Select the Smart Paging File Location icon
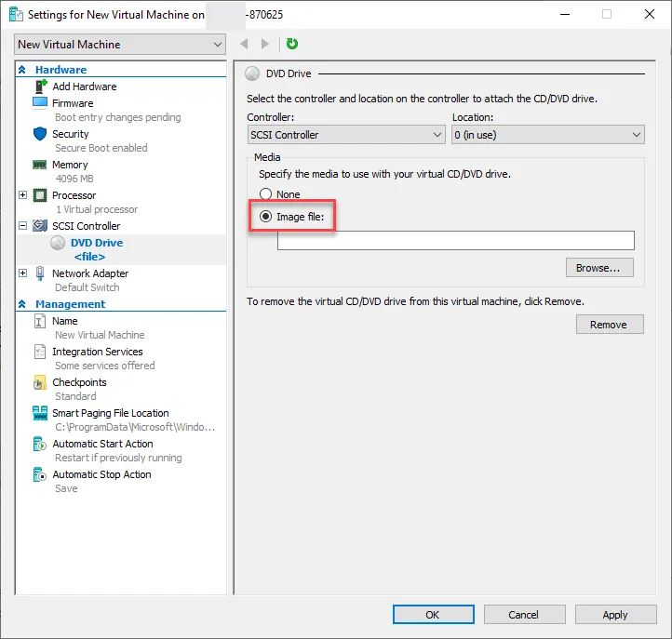 point(40,413)
